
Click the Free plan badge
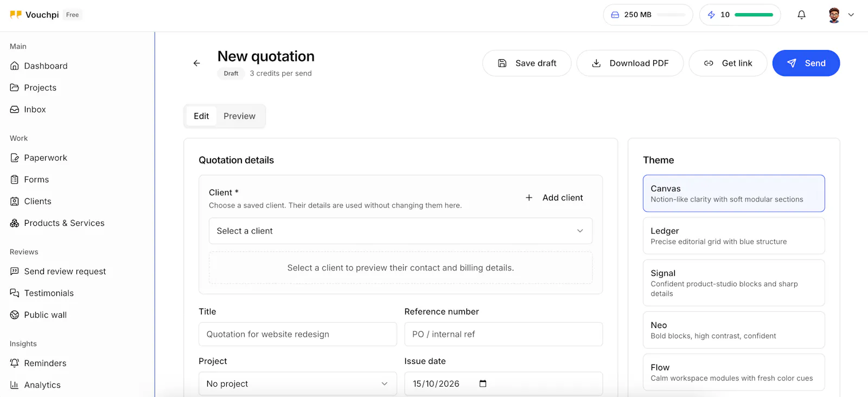coord(73,15)
